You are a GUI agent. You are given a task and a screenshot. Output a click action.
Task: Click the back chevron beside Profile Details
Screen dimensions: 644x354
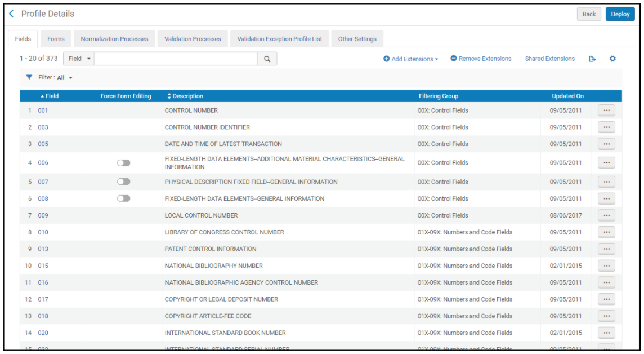[x=11, y=14]
